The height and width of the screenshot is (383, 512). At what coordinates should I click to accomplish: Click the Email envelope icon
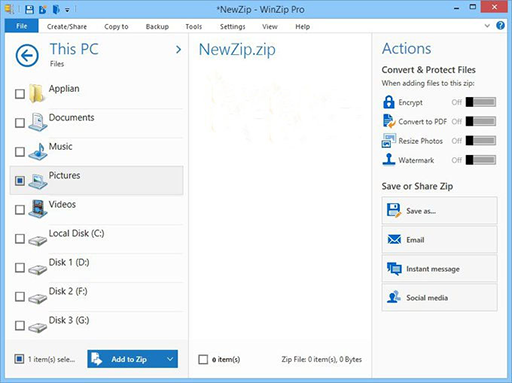pyautogui.click(x=394, y=239)
